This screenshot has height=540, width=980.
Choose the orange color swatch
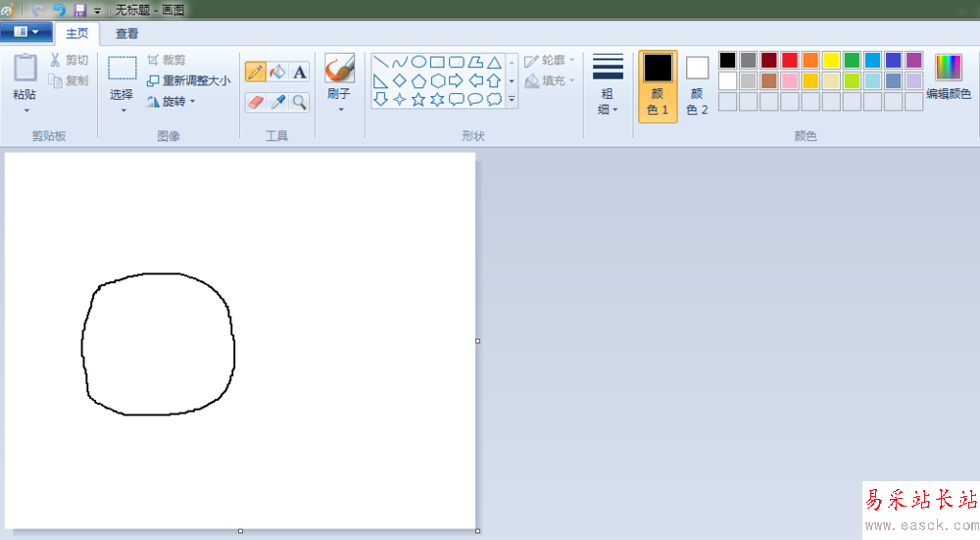coord(810,60)
